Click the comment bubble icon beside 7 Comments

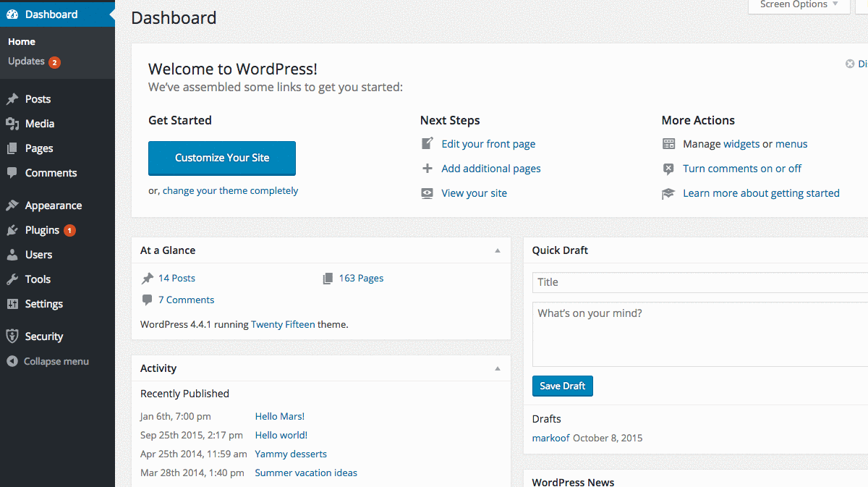(x=148, y=300)
